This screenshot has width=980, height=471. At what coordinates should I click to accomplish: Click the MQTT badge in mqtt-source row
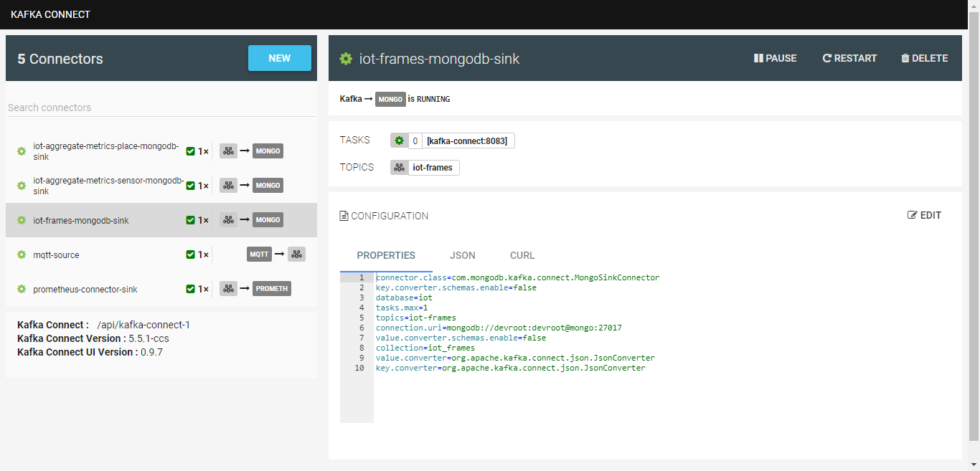[x=260, y=254]
